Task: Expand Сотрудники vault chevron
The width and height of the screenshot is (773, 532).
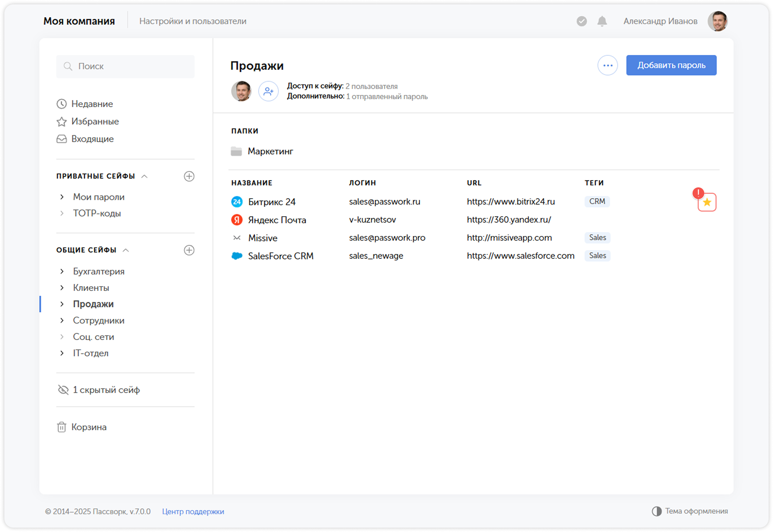Action: tap(62, 320)
